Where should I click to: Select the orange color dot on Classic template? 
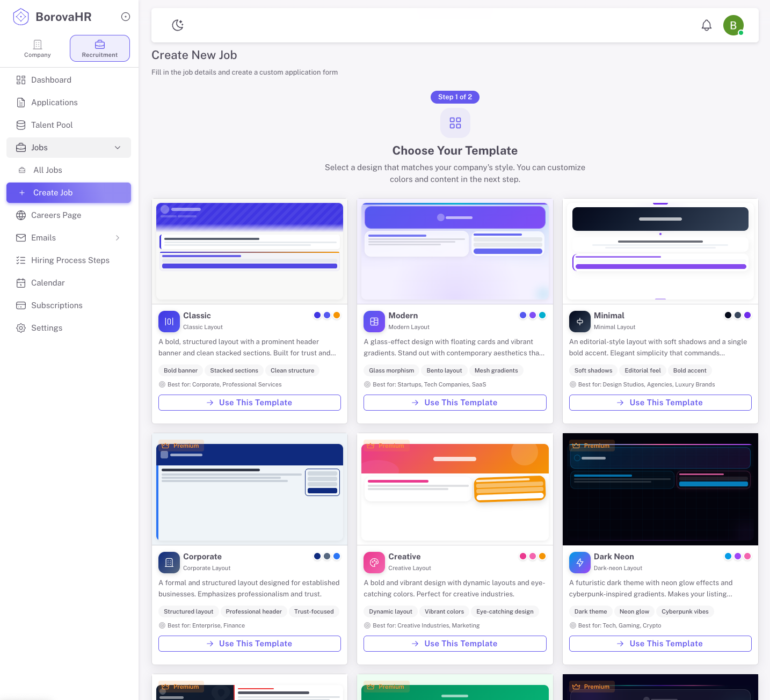tap(337, 315)
